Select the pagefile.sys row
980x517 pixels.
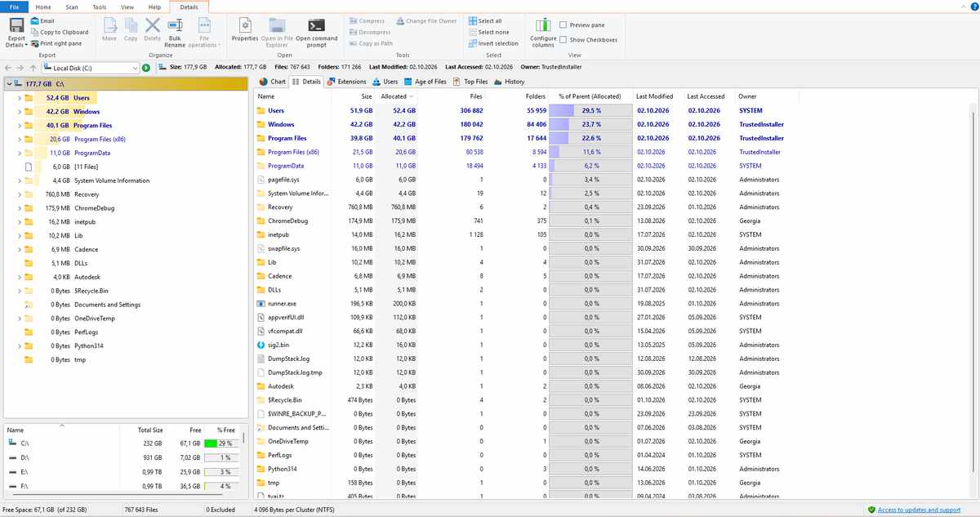(612, 179)
